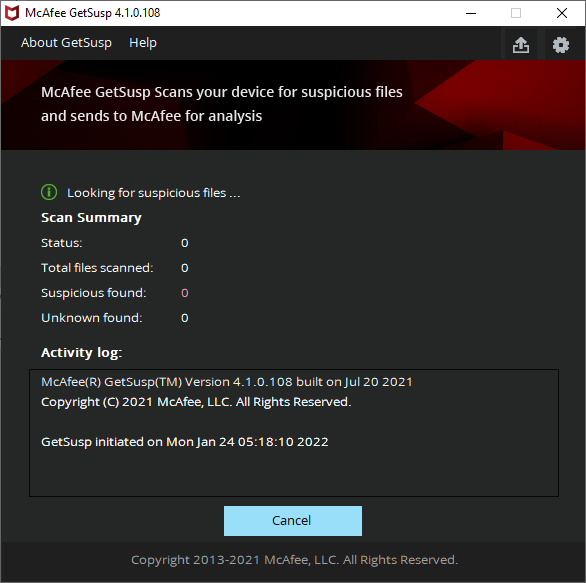Open the Help menu
Viewport: 586px width, 583px height.
coord(143,43)
